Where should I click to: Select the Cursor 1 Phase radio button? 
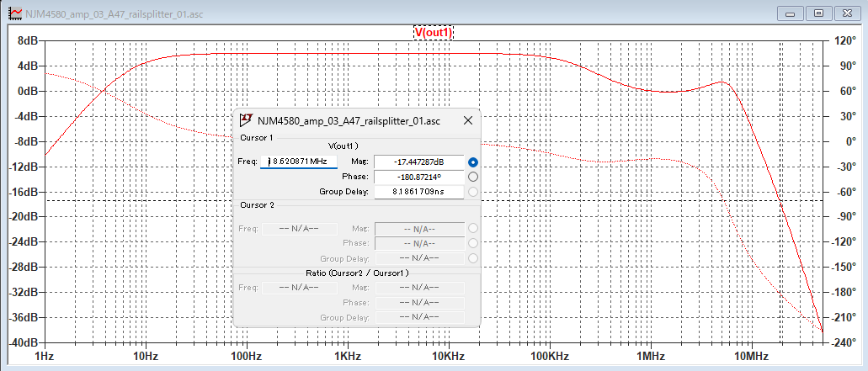[473, 177]
